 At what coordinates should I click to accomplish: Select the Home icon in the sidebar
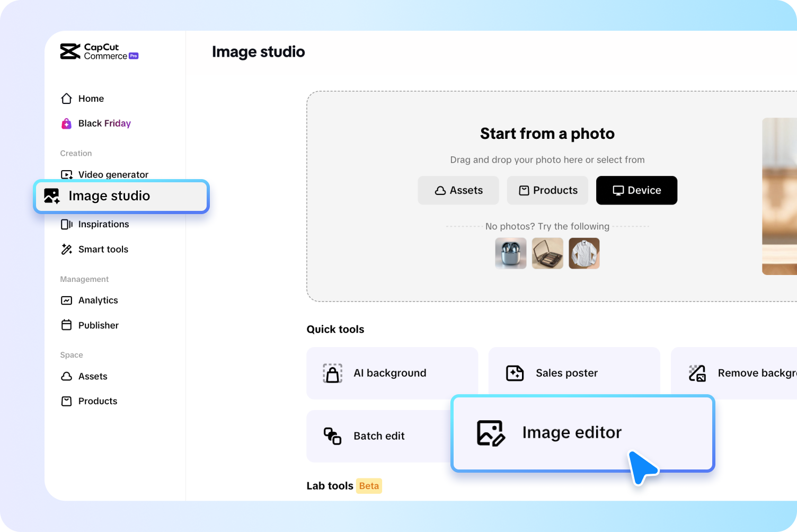coord(66,98)
